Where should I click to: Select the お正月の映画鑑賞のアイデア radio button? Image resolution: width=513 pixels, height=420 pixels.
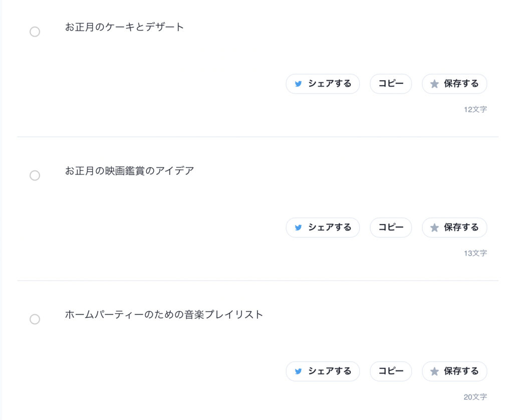(35, 176)
